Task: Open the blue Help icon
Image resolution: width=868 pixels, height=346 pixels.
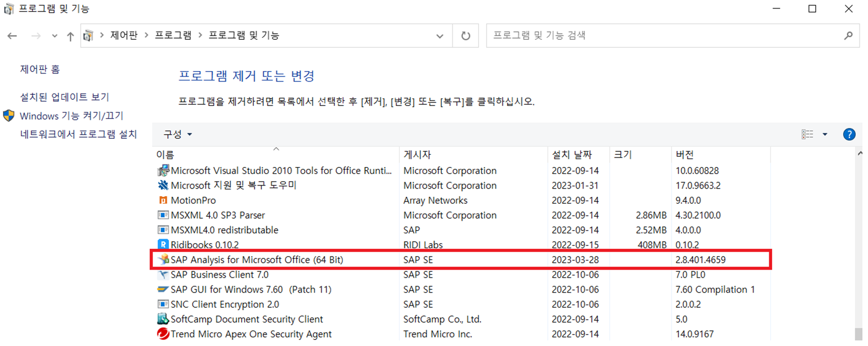Action: [x=849, y=134]
